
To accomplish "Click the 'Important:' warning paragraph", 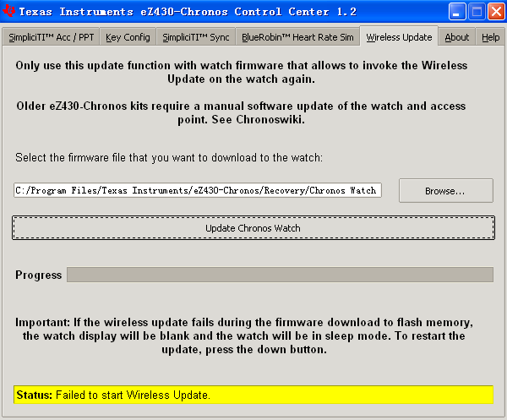I will 244,335.
